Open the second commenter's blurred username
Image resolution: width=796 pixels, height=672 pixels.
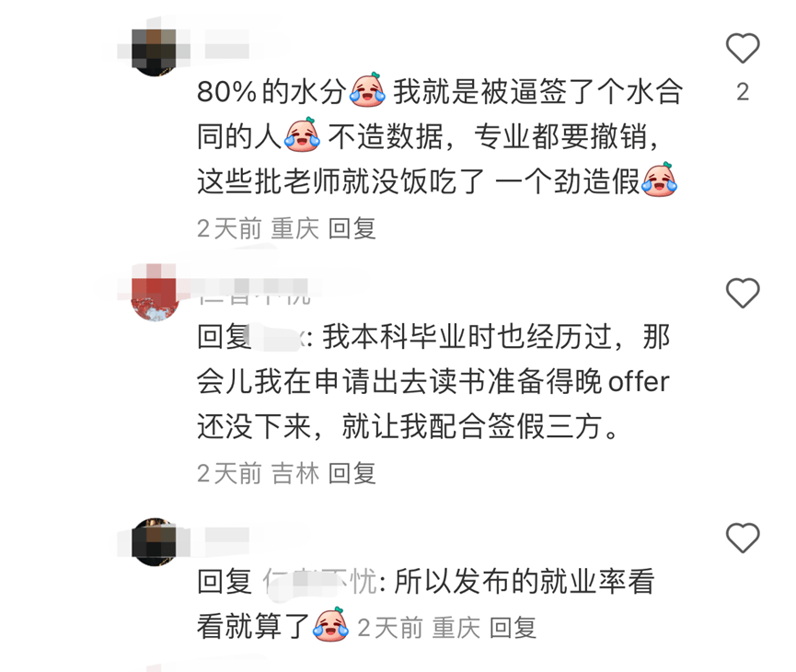[x=254, y=291]
